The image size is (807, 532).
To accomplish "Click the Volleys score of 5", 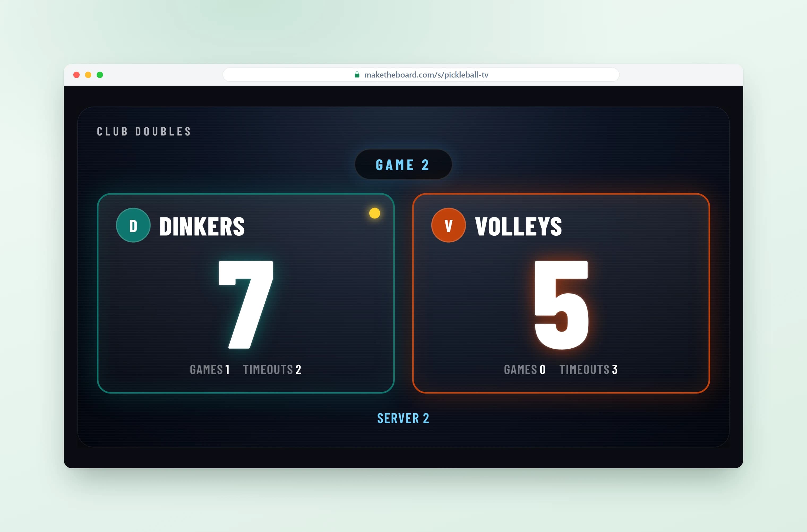I will pos(561,305).
